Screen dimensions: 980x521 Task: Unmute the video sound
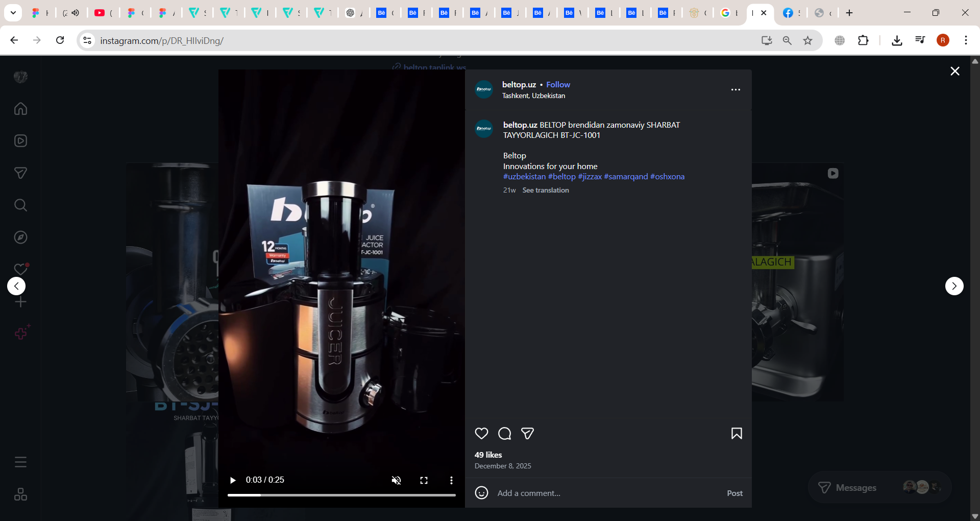396,480
